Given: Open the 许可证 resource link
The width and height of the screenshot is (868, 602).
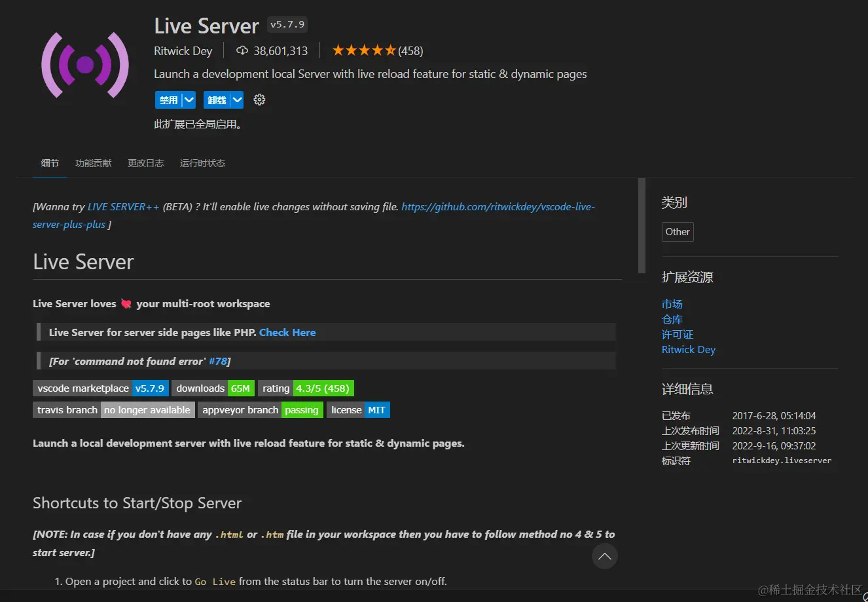Looking at the screenshot, I should 678,334.
